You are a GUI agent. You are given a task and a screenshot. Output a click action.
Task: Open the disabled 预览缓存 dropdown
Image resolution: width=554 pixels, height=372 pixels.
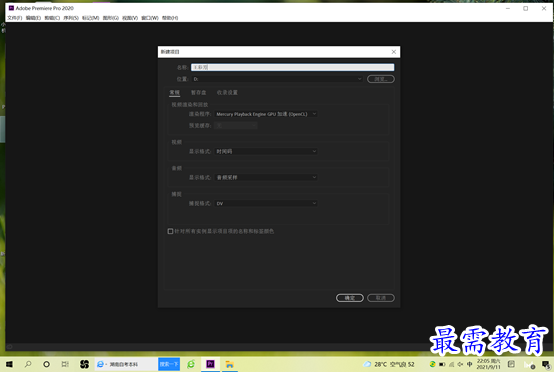pos(236,125)
